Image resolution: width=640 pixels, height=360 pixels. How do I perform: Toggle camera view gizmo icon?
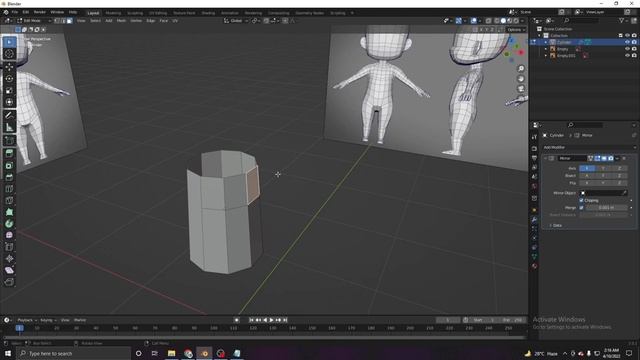[x=521, y=89]
